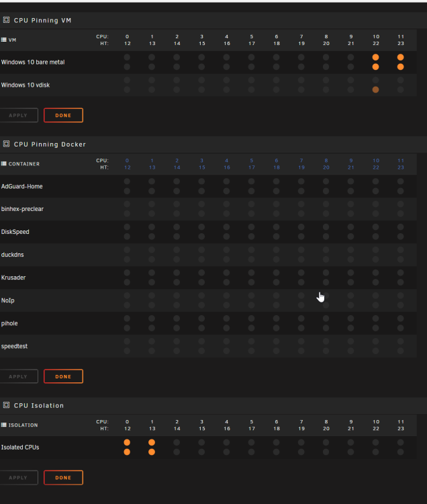
Task: Click Docker column header CPU 8 / HT 20
Action: pos(326,164)
